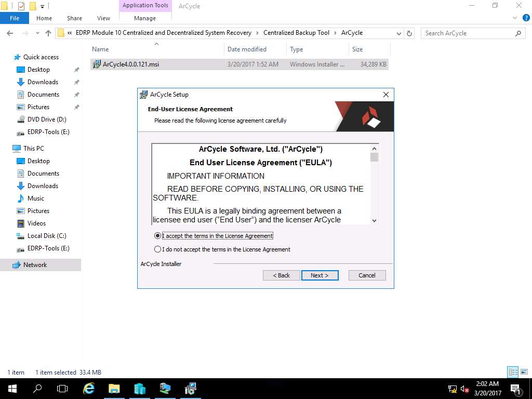Sort files by Name column
Image resolution: width=532 pixels, height=399 pixels.
(100, 49)
